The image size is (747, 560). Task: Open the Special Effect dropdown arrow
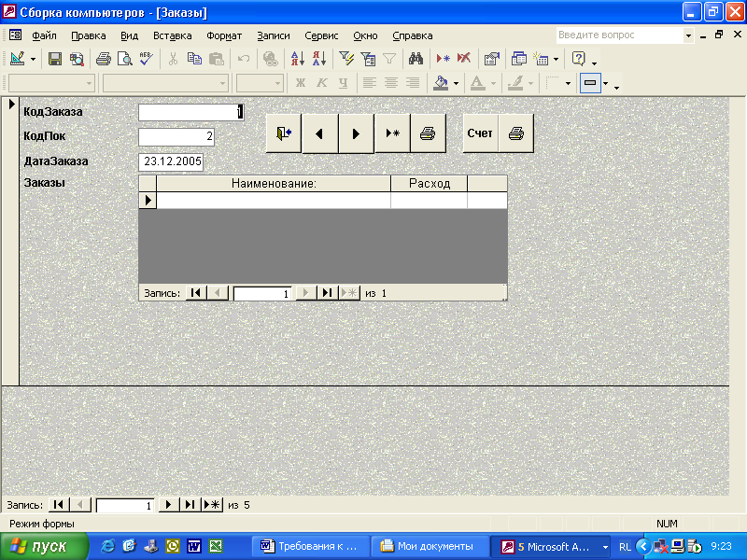[605, 83]
